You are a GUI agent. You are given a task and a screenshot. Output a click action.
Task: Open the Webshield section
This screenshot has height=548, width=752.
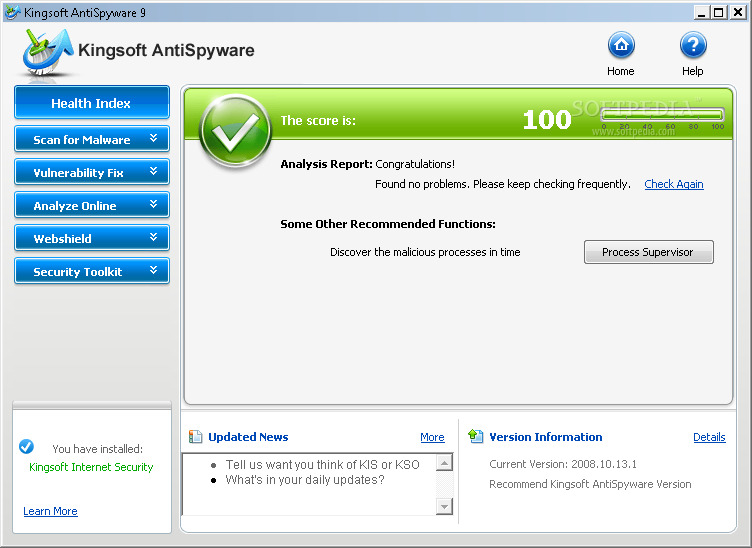click(x=92, y=238)
